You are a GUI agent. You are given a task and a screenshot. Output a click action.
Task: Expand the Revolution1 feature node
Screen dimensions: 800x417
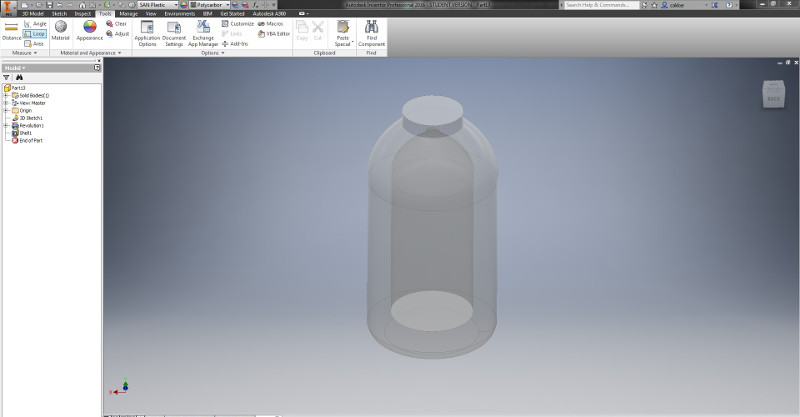coord(6,125)
